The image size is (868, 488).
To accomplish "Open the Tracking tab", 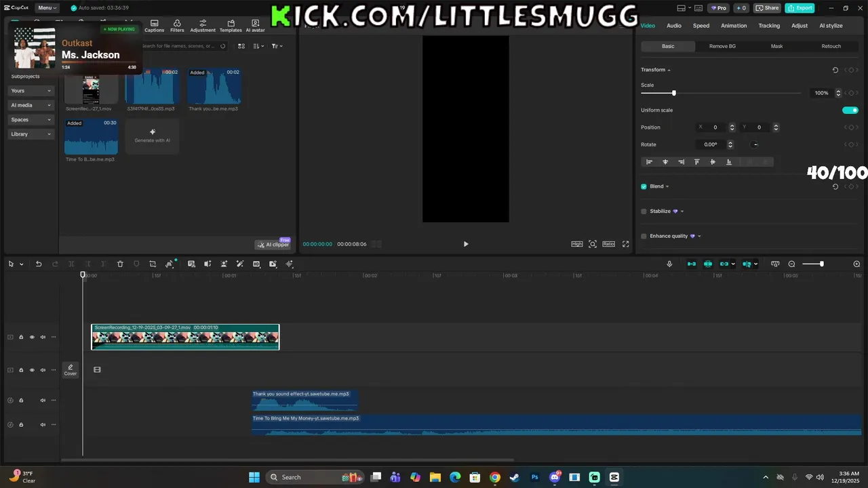I will (769, 26).
